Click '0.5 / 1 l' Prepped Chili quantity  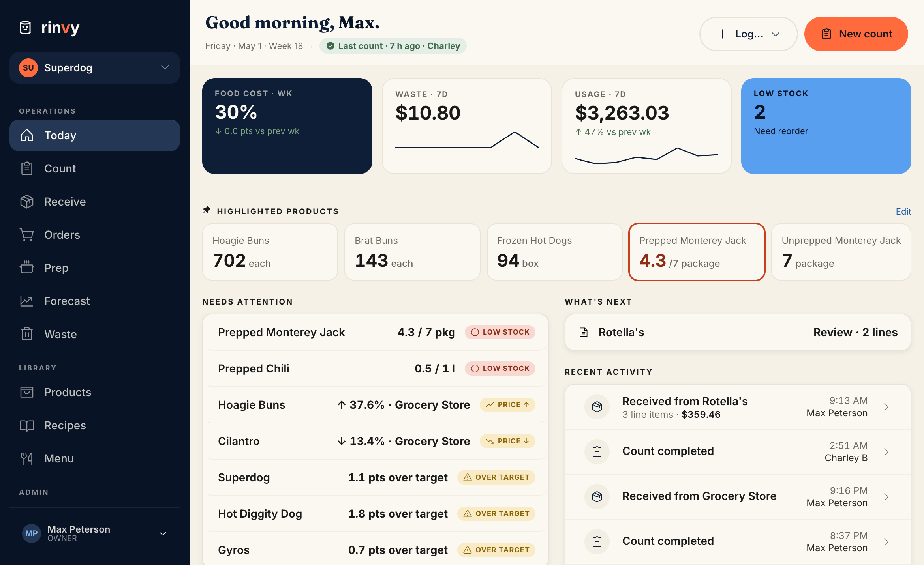[435, 369]
